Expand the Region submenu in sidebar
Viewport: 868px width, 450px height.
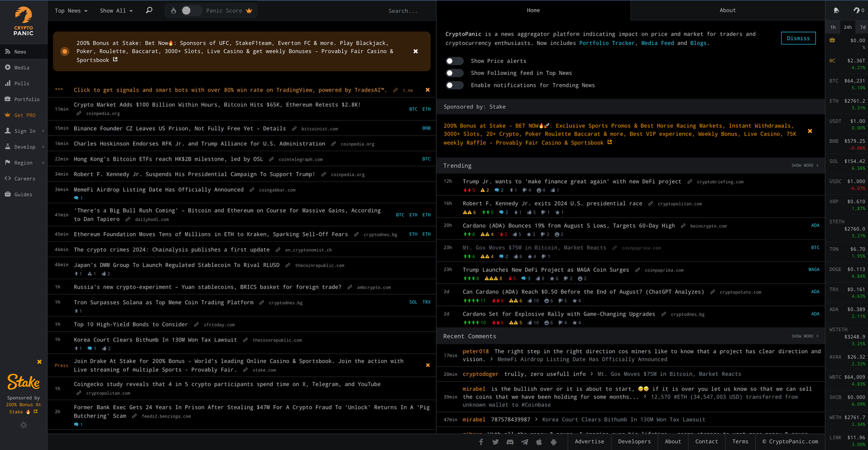click(23, 163)
